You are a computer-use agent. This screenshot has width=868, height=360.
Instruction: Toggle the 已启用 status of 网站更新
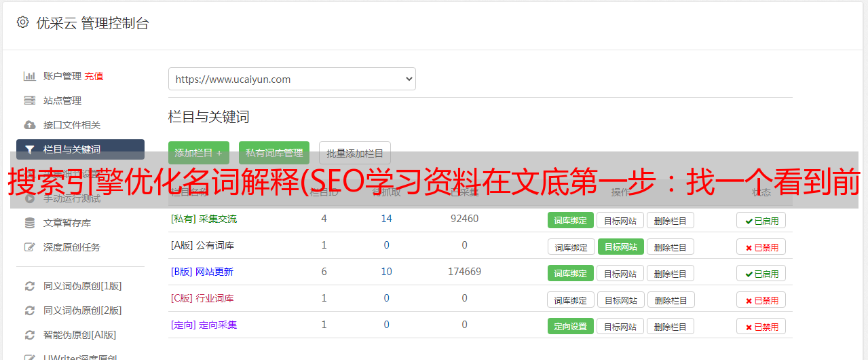point(761,273)
